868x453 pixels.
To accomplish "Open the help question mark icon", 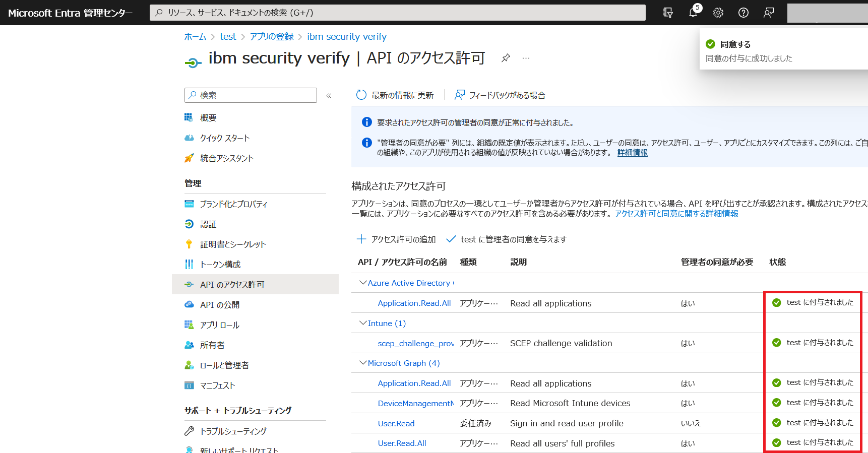I will (743, 13).
